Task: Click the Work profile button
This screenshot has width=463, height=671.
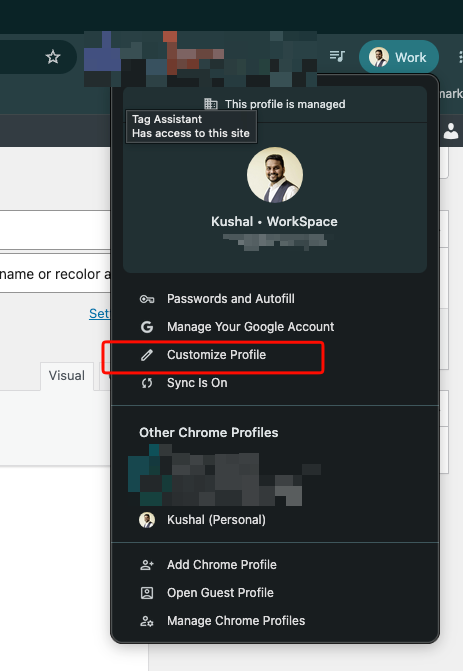Action: [399, 57]
